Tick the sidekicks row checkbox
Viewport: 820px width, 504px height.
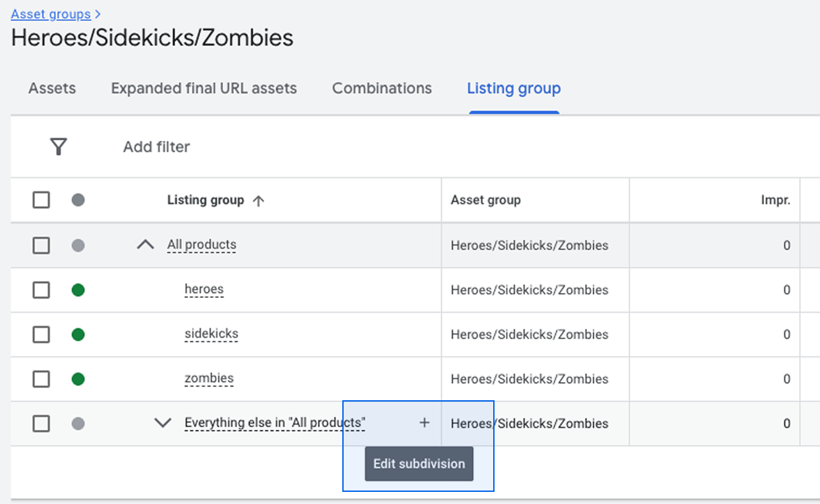tap(42, 334)
